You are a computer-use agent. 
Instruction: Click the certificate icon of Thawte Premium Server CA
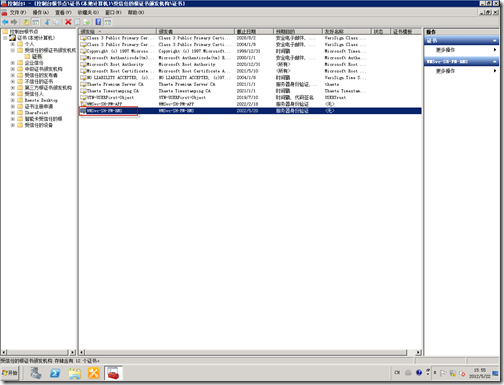click(x=83, y=84)
